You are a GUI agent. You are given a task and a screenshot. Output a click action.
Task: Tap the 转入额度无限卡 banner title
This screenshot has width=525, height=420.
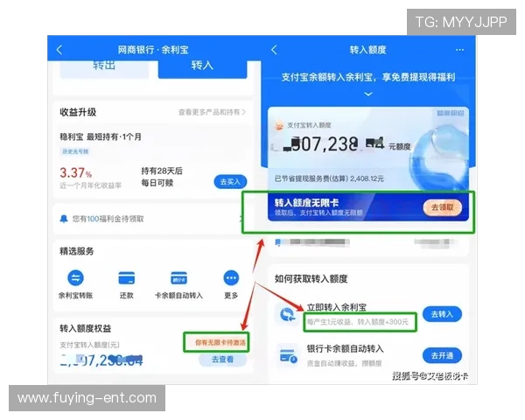pos(306,203)
